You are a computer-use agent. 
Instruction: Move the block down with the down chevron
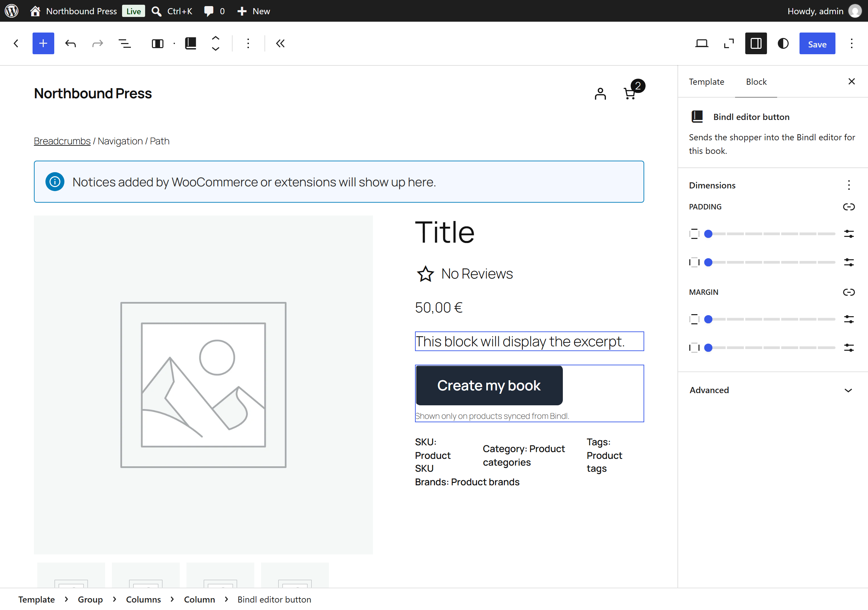click(x=216, y=49)
